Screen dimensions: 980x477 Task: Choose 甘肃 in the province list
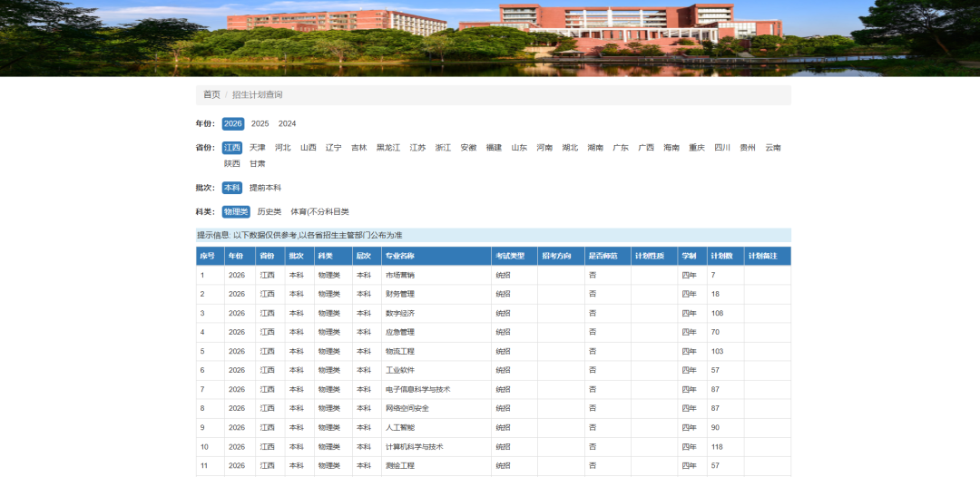tap(258, 163)
